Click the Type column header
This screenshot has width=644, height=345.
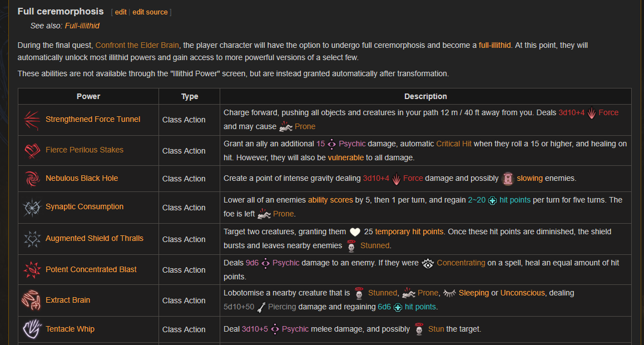189,96
